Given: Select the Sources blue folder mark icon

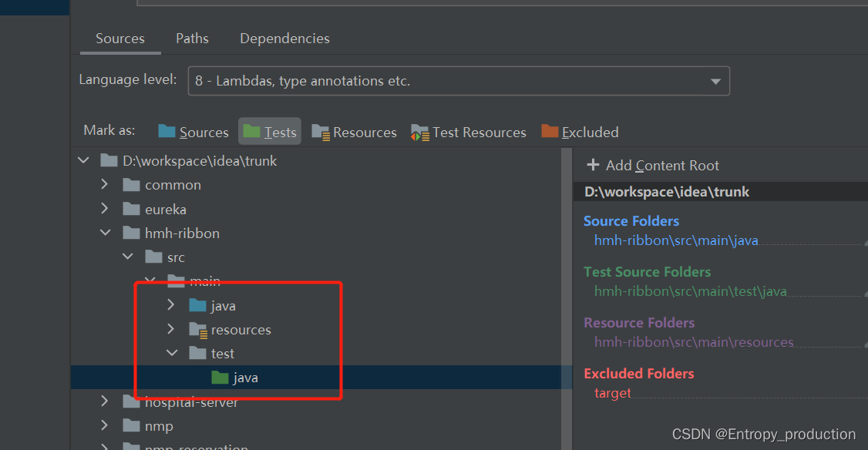Looking at the screenshot, I should [166, 131].
